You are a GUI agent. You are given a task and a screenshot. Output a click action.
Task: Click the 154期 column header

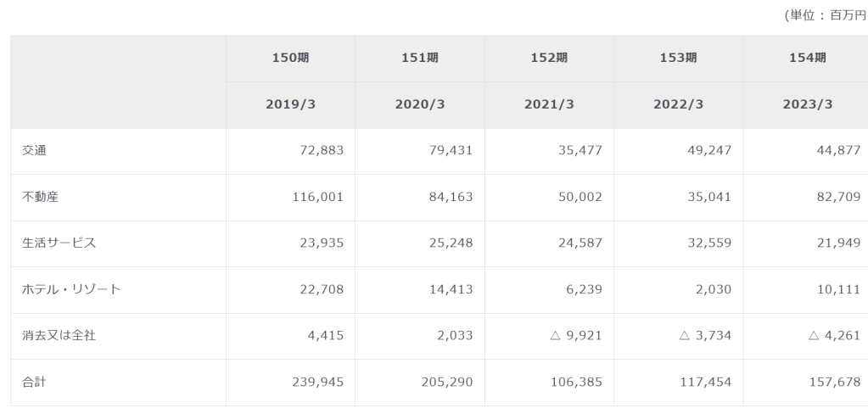807,58
